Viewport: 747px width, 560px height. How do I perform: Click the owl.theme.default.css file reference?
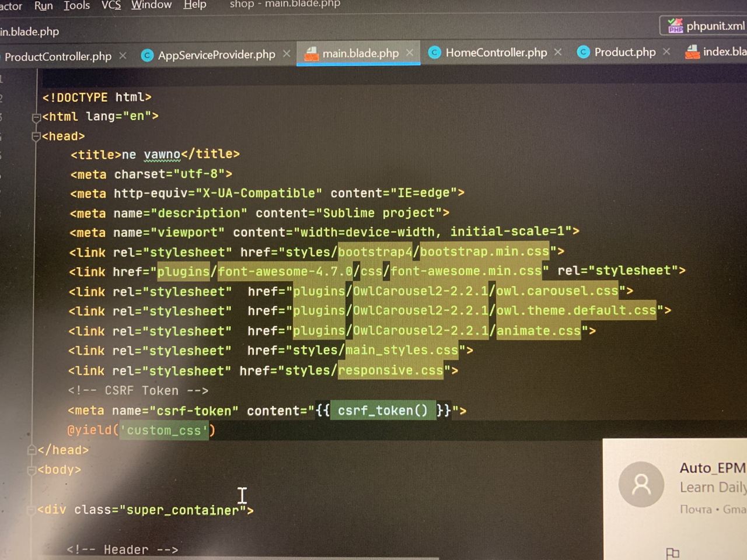577,310
